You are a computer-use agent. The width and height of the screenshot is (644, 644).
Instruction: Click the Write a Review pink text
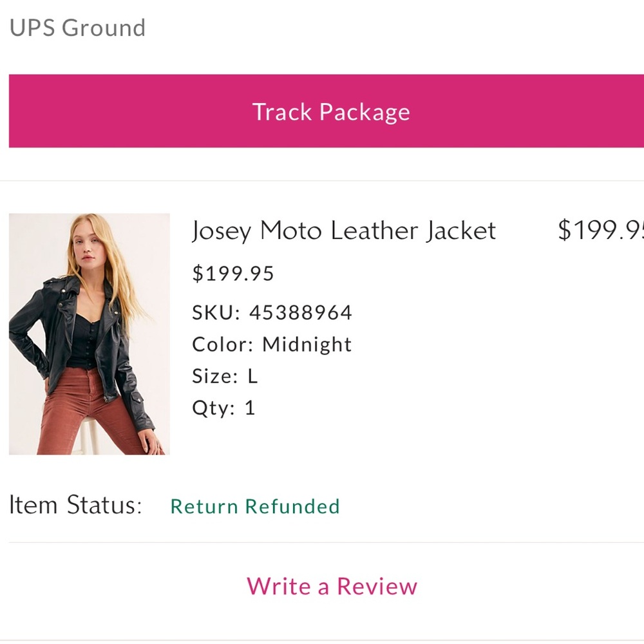click(332, 586)
